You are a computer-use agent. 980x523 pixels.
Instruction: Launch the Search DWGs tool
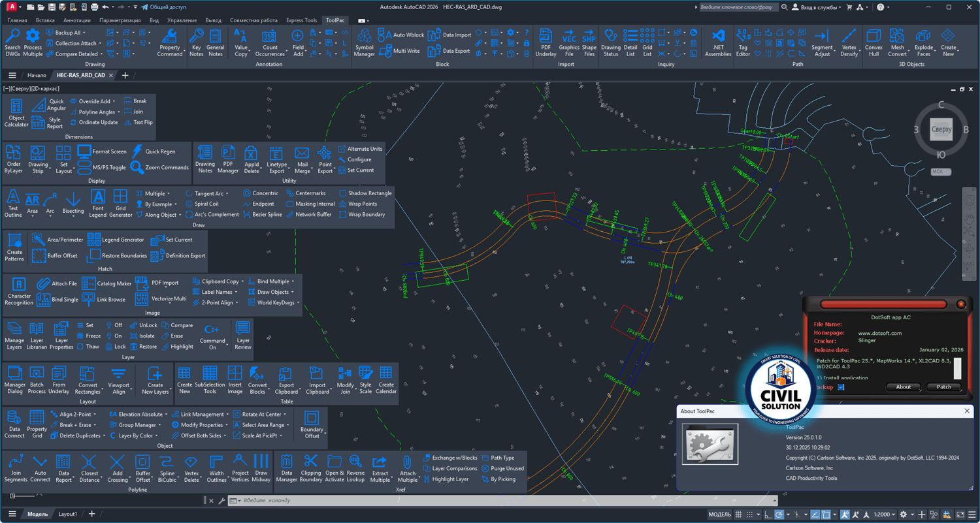click(x=12, y=42)
